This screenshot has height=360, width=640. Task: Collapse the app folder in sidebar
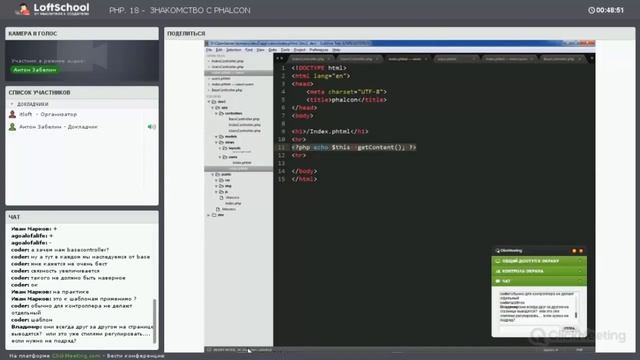(x=212, y=107)
